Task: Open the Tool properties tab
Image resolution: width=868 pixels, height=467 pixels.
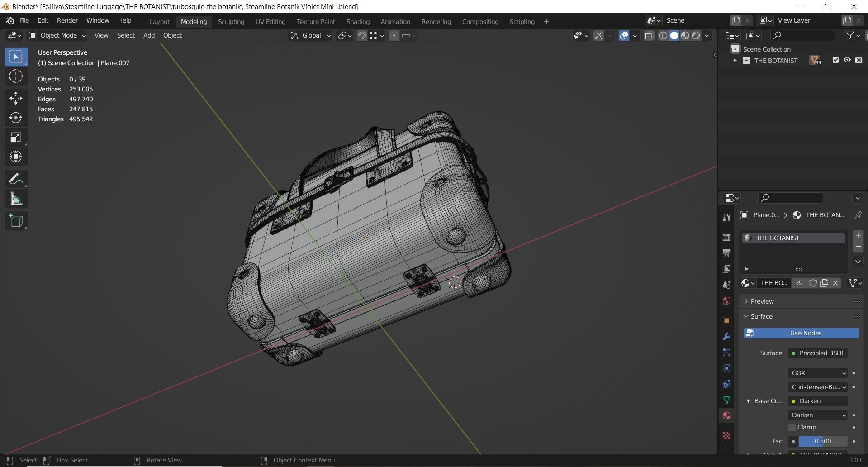Action: pos(726,218)
